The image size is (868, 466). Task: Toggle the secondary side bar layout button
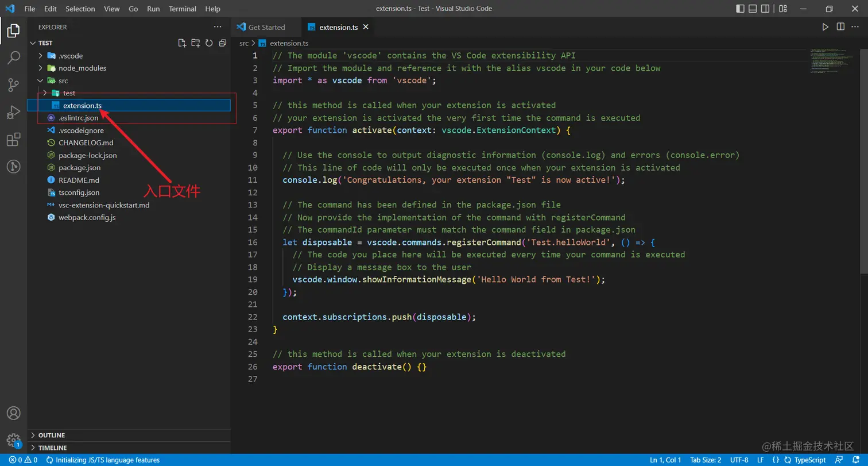(x=765, y=9)
